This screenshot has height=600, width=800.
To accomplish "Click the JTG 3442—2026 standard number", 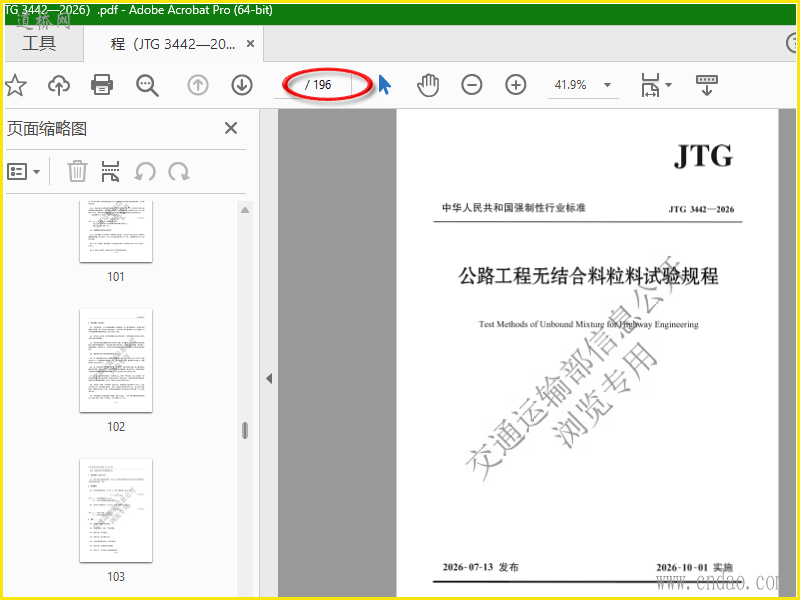I will click(702, 209).
